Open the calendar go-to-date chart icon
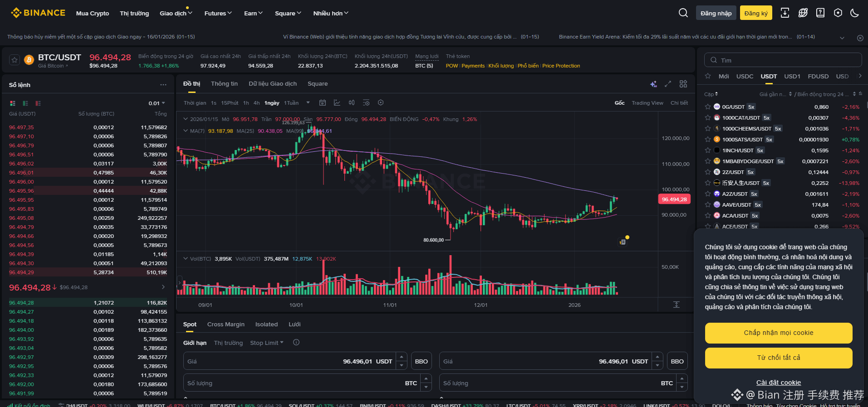This screenshot has height=407, width=868. [323, 103]
